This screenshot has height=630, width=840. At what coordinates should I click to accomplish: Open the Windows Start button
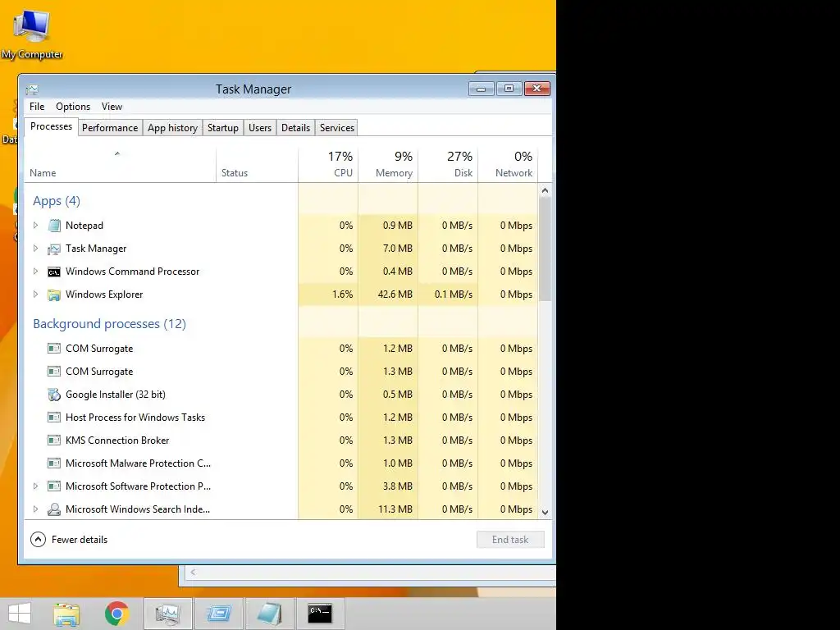[x=20, y=614]
